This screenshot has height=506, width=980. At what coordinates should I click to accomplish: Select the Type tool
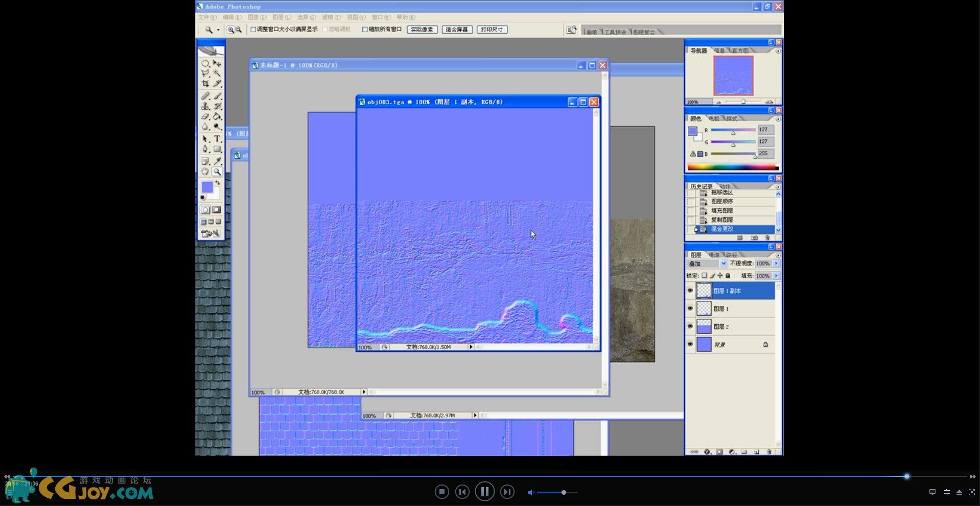(217, 139)
